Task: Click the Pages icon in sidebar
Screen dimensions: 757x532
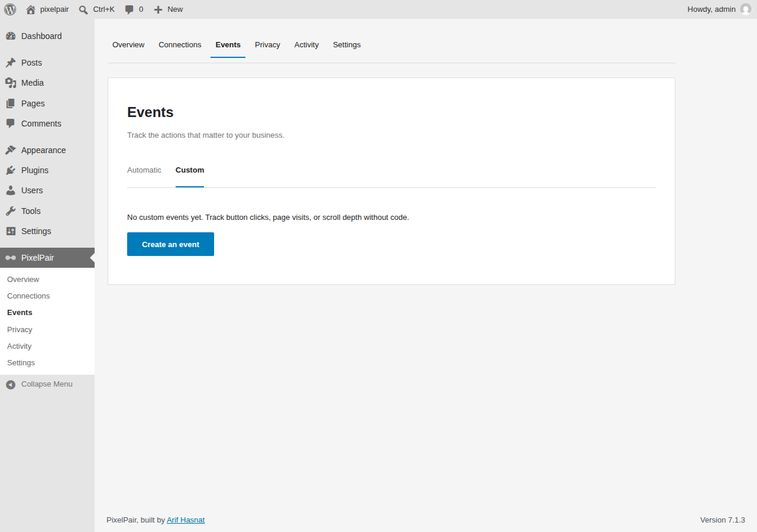Action: coord(11,103)
